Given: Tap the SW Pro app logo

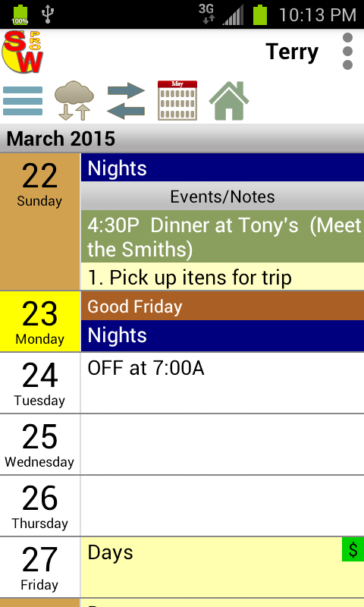Looking at the screenshot, I should [23, 52].
